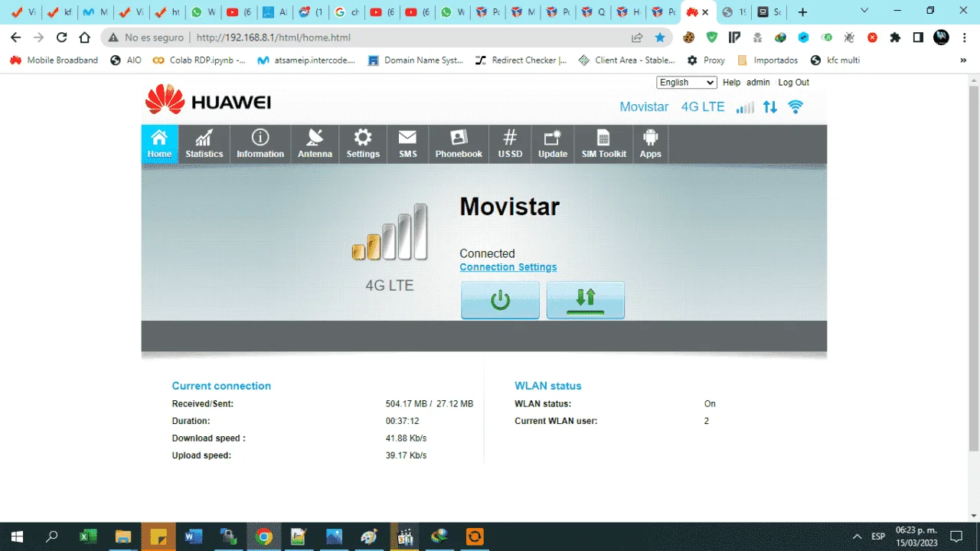Click the power disconnect button
This screenshot has width=980, height=551.
(500, 299)
